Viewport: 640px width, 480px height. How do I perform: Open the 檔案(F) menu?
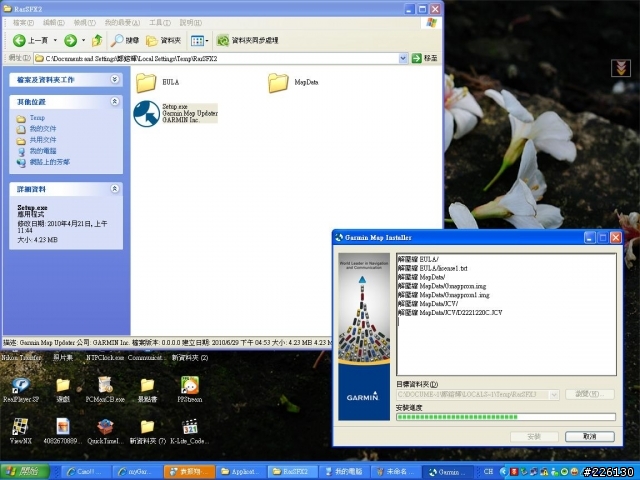pos(23,22)
